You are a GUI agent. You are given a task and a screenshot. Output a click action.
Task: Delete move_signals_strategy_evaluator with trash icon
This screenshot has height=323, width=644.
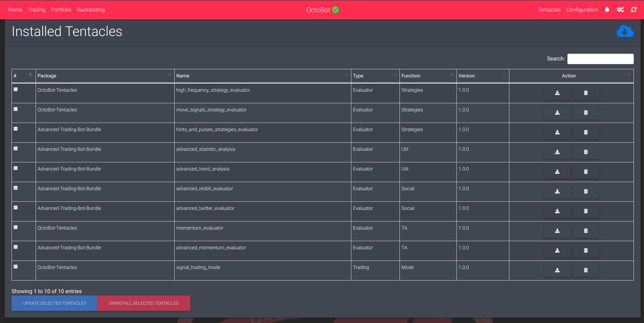point(586,113)
